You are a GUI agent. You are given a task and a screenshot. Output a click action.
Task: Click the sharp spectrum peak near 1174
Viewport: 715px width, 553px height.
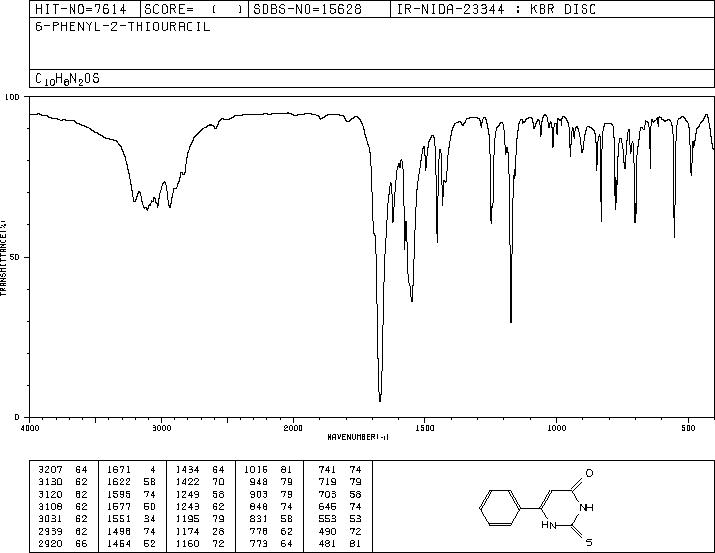(511, 321)
